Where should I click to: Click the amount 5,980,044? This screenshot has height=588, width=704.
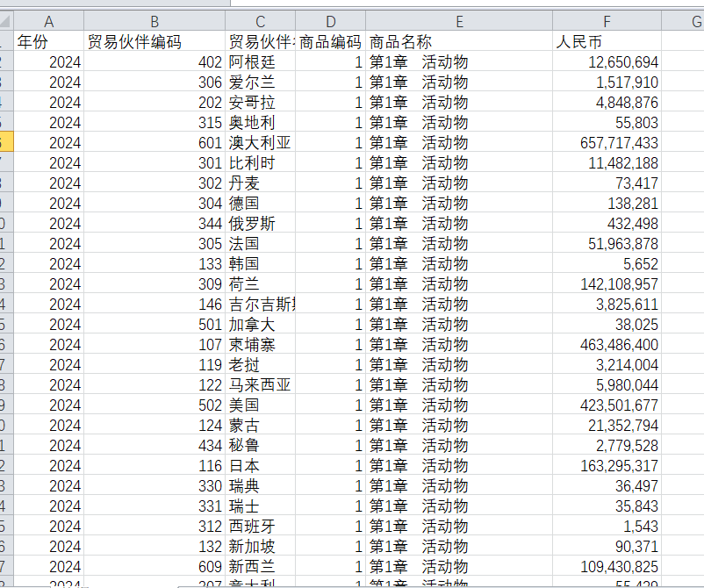click(607, 384)
